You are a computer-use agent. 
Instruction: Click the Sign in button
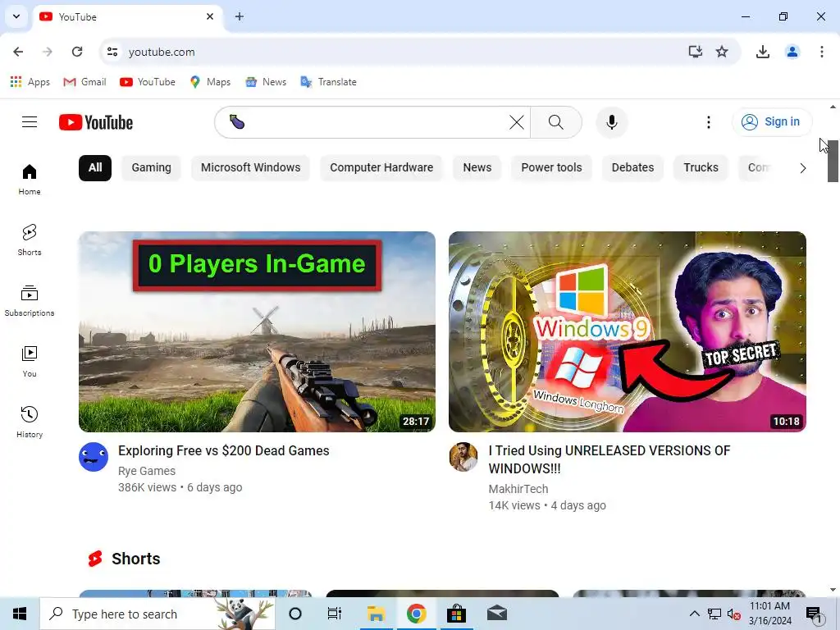pos(771,122)
